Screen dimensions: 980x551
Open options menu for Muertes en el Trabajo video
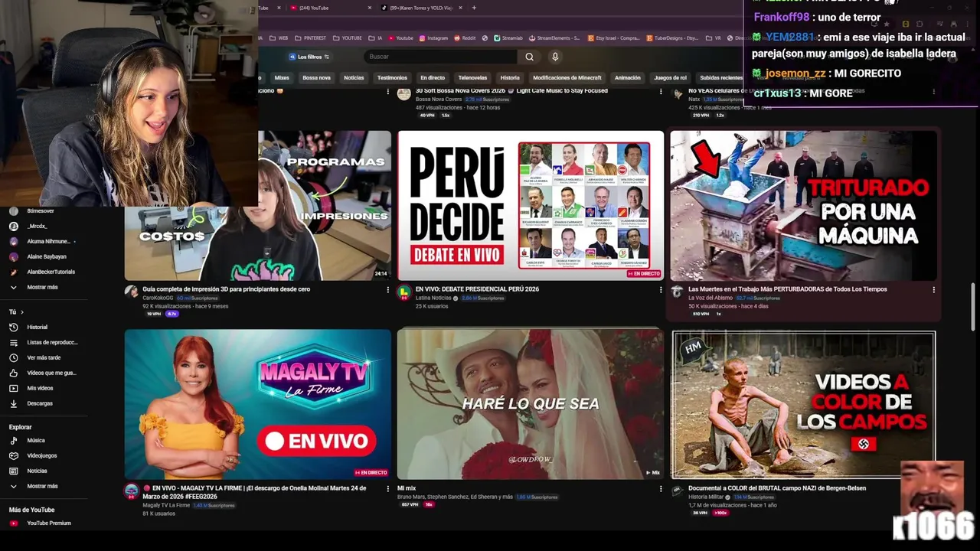933,290
